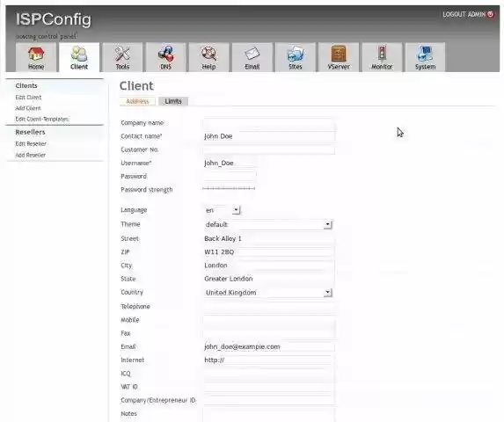This screenshot has width=504, height=422.
Task: Click the Email address field
Action: (269, 347)
